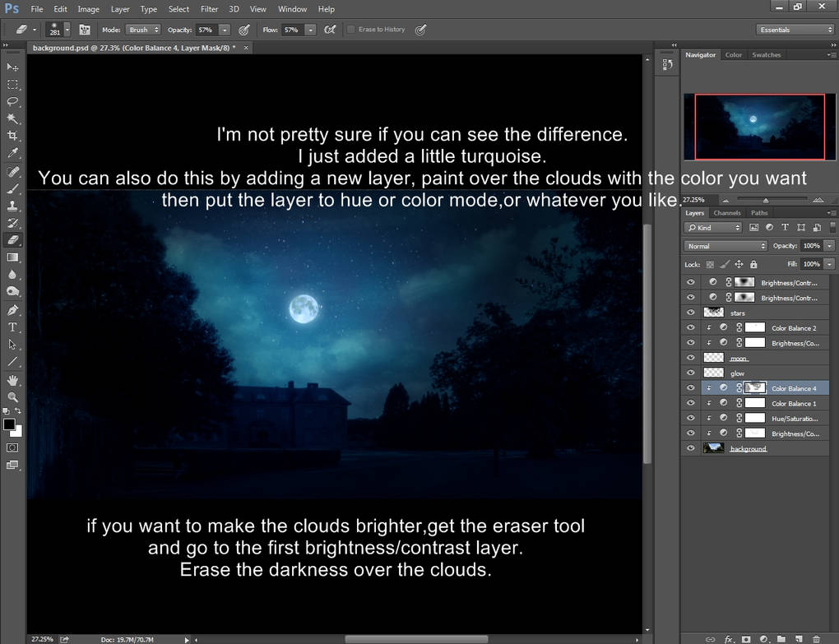Switch to the Color panel tab
The width and height of the screenshot is (839, 644).
click(x=733, y=54)
